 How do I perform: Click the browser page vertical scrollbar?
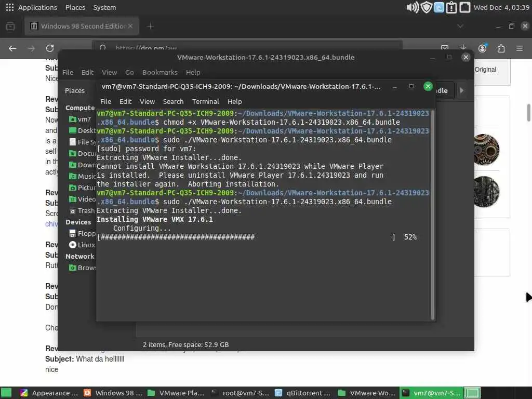tap(528, 113)
